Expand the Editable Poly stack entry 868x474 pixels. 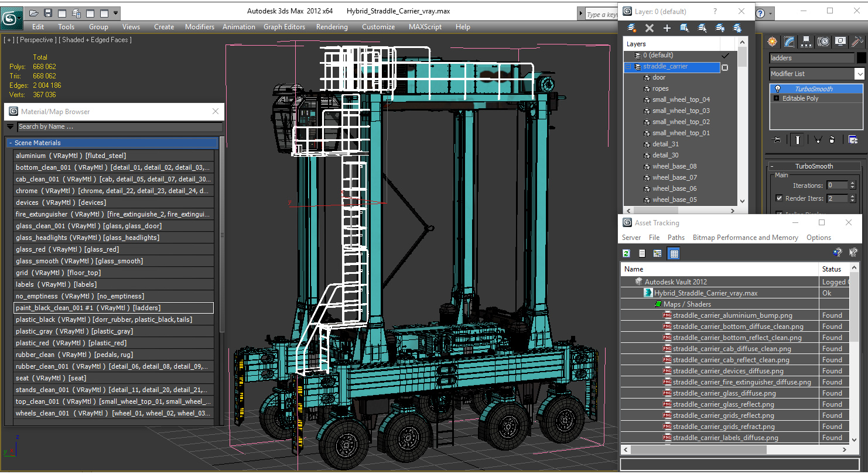click(x=777, y=98)
